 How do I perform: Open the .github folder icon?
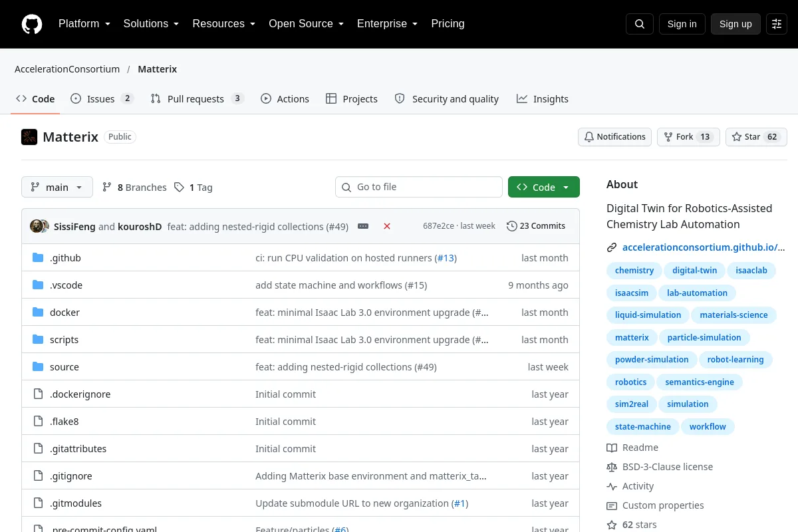pos(38,258)
